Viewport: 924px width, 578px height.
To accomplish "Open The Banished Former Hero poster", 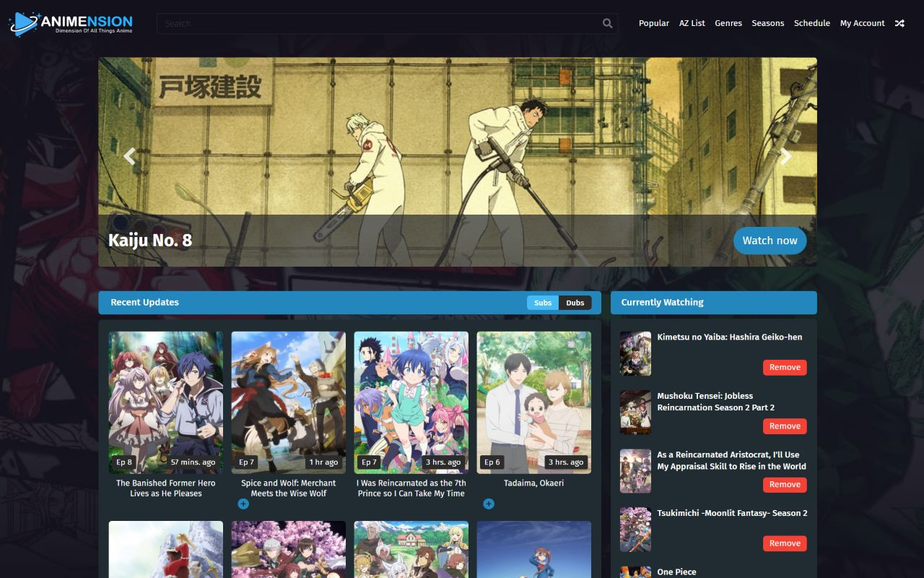I will click(166, 402).
